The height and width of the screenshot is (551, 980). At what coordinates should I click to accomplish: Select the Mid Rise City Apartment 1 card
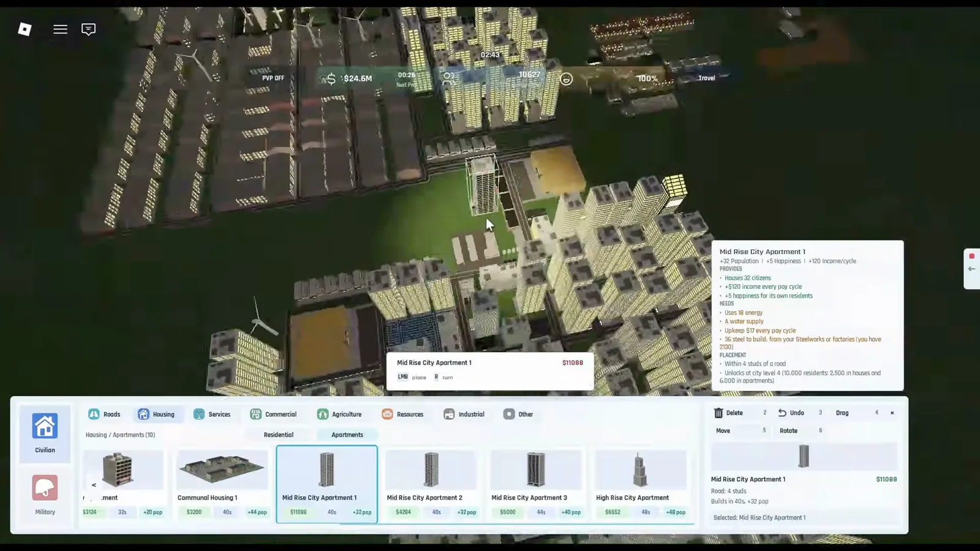(327, 484)
